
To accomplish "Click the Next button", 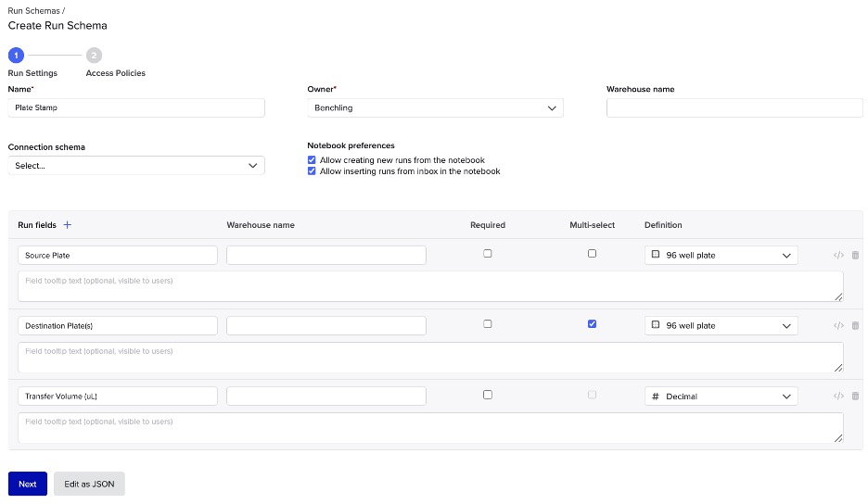I will click(28, 484).
